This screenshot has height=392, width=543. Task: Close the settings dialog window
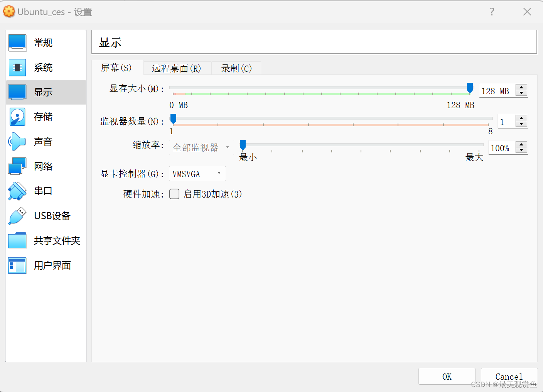coord(527,12)
